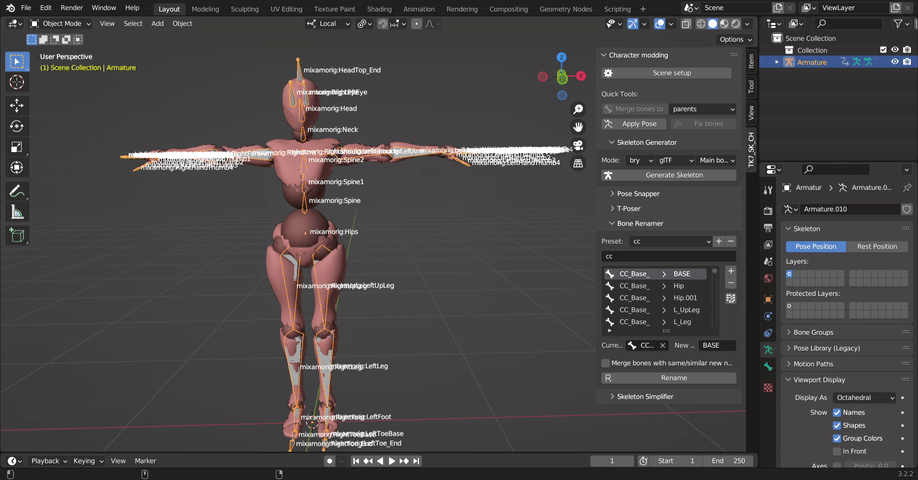Open the View Layer properties tab icon
The width and height of the screenshot is (918, 480).
click(768, 245)
